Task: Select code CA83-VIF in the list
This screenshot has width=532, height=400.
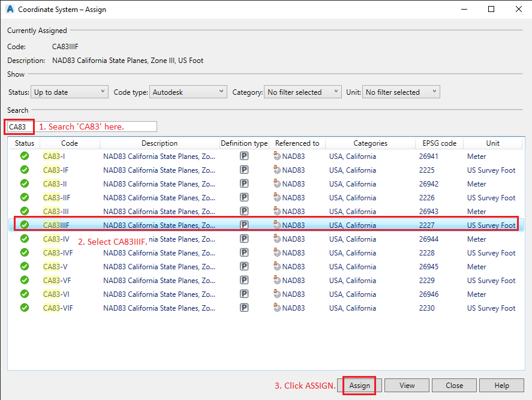Action: [x=58, y=308]
